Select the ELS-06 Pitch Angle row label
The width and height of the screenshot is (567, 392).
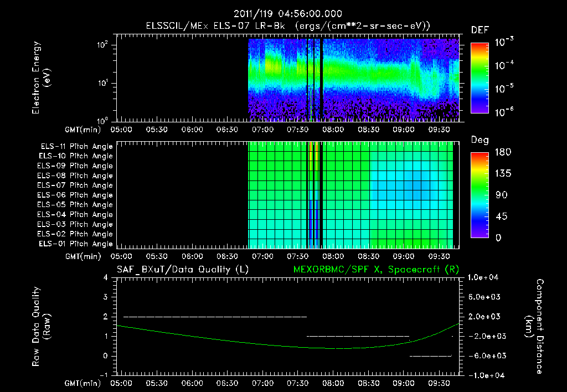pos(75,195)
